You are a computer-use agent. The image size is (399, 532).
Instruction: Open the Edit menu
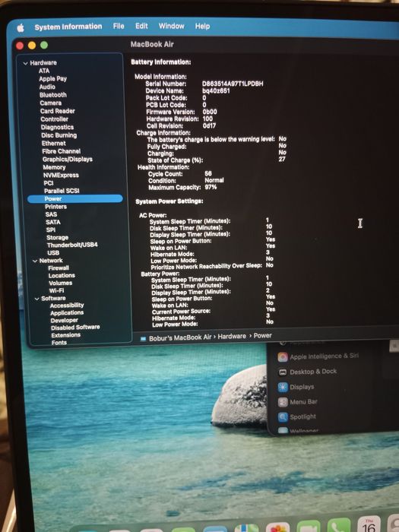(141, 26)
